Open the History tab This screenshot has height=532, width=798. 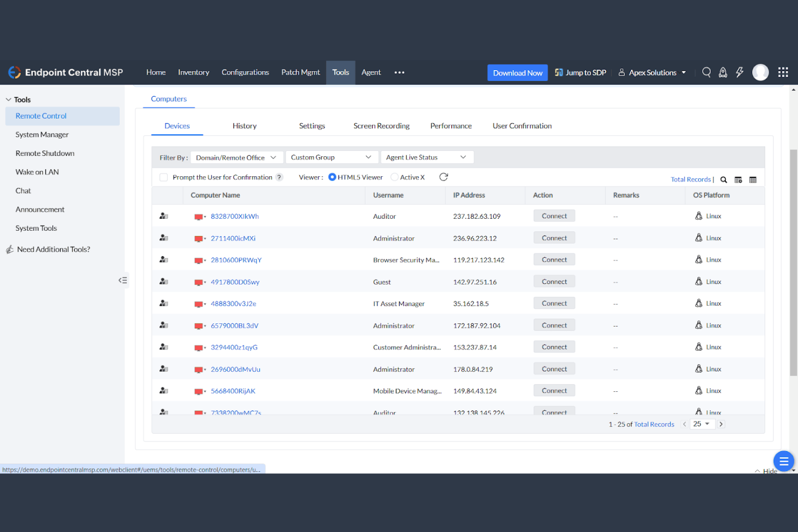pos(244,126)
